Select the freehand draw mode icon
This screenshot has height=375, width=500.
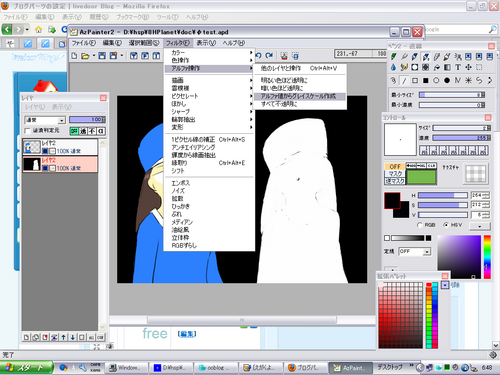point(394,80)
